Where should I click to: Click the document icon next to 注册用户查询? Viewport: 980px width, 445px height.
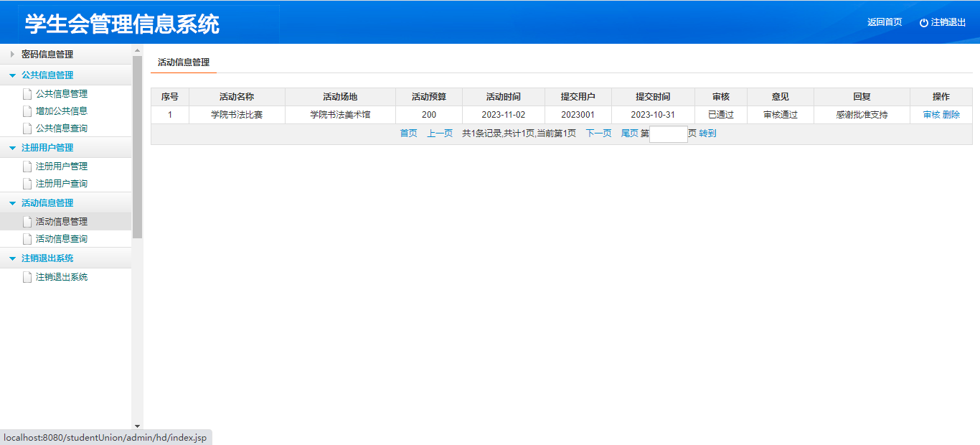pos(27,184)
